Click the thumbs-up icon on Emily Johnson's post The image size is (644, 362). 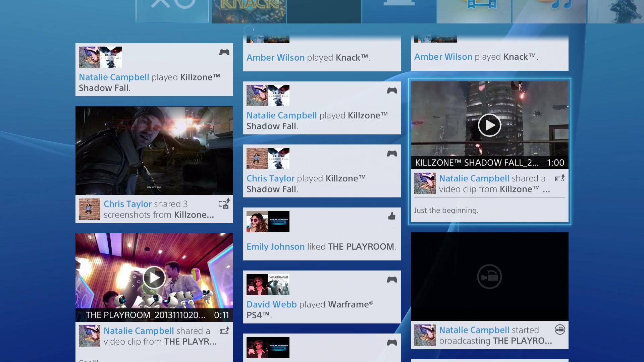pos(392,216)
